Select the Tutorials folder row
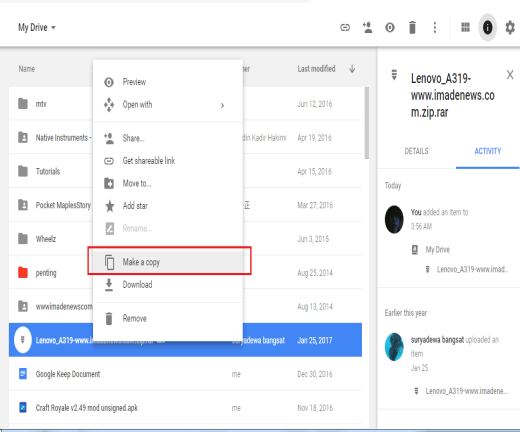 coord(185,171)
